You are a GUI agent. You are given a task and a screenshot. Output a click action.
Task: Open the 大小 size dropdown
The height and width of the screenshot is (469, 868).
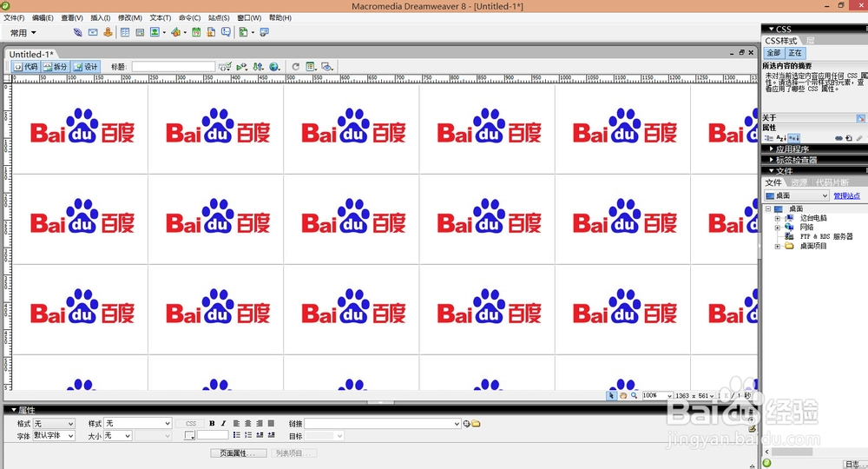coord(118,436)
